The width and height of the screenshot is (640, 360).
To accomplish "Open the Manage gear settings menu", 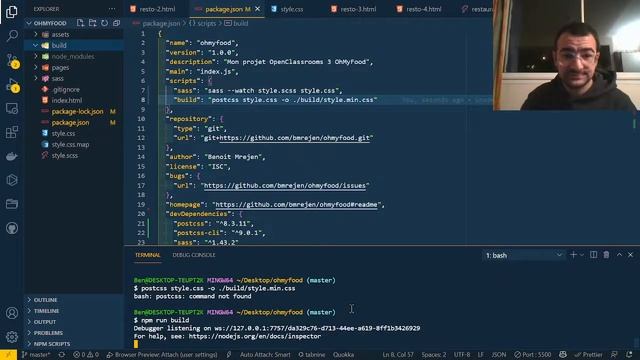I will pyautogui.click(x=12, y=337).
